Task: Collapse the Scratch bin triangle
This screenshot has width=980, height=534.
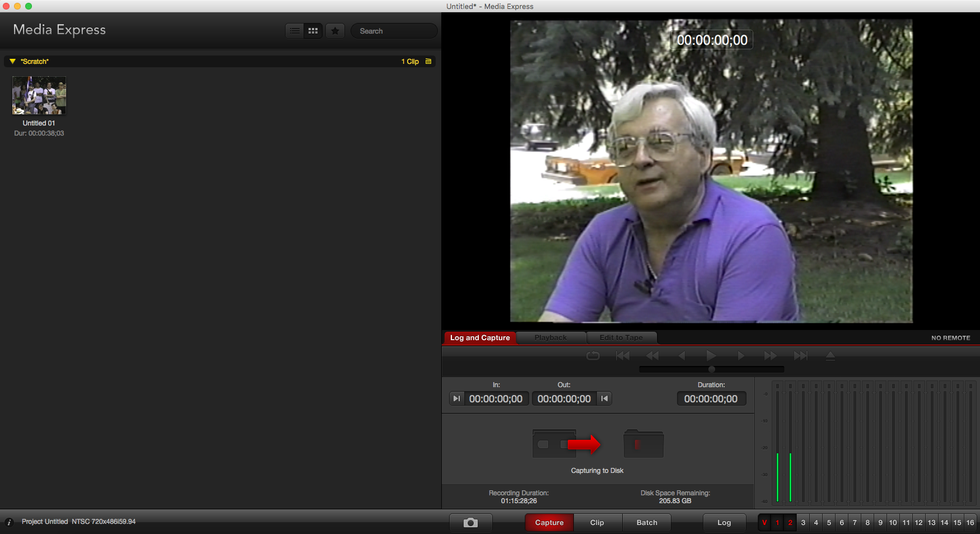Action: point(12,61)
